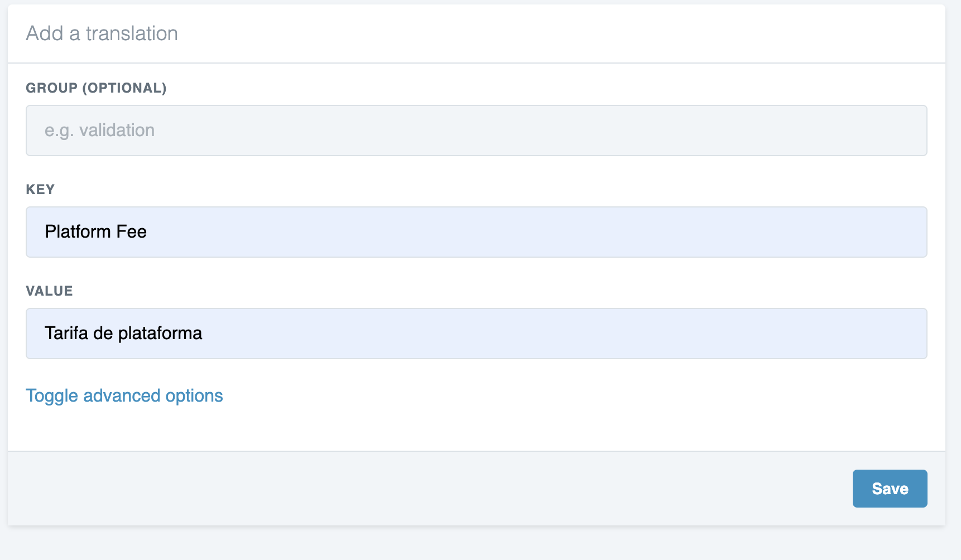Click the "Add a translation" heading
961x560 pixels.
[102, 33]
